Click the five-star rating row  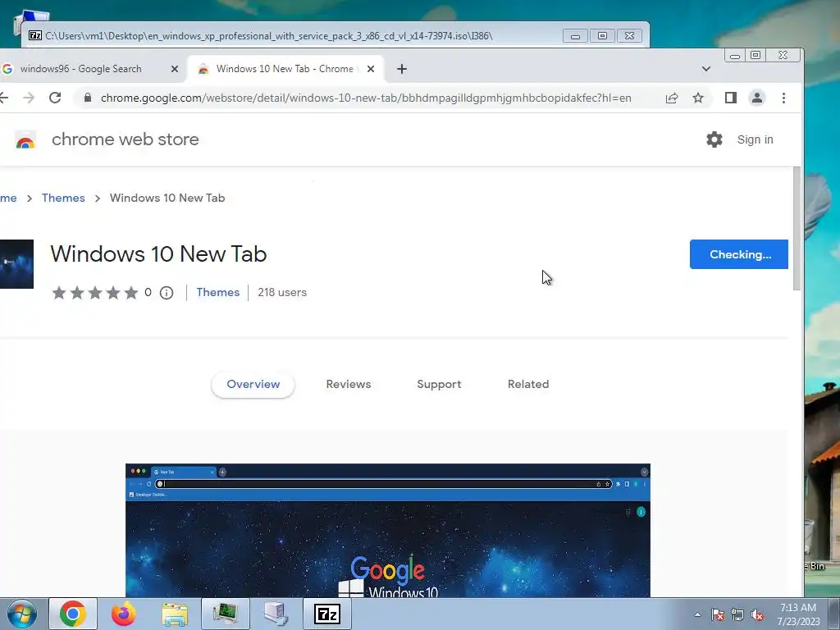tap(95, 293)
